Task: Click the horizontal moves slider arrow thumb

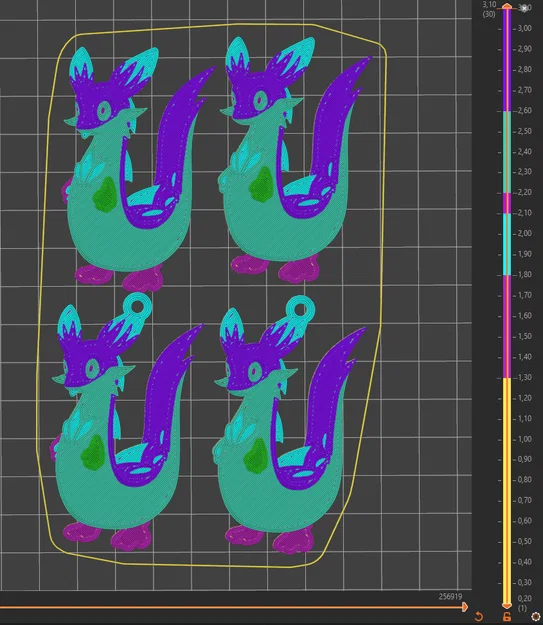Action: (x=465, y=607)
